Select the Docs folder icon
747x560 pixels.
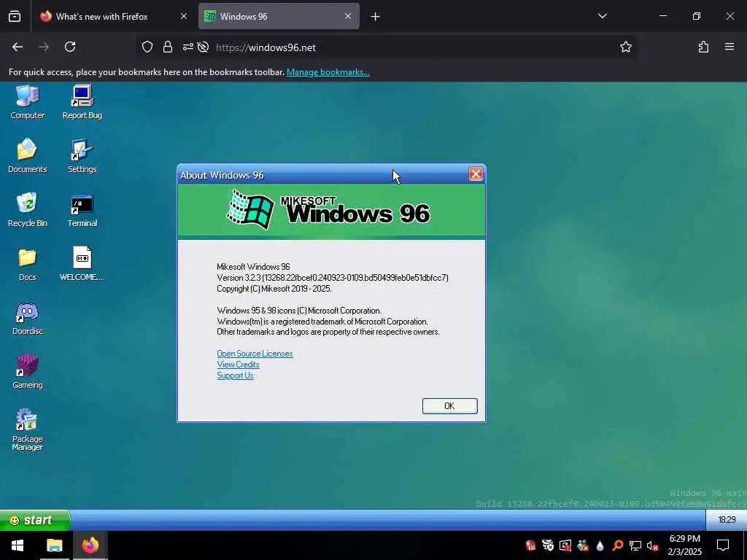[x=27, y=264]
